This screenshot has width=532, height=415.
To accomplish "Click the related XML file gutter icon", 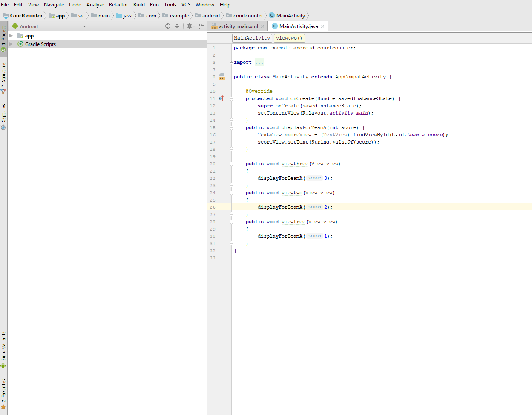I will [x=222, y=77].
